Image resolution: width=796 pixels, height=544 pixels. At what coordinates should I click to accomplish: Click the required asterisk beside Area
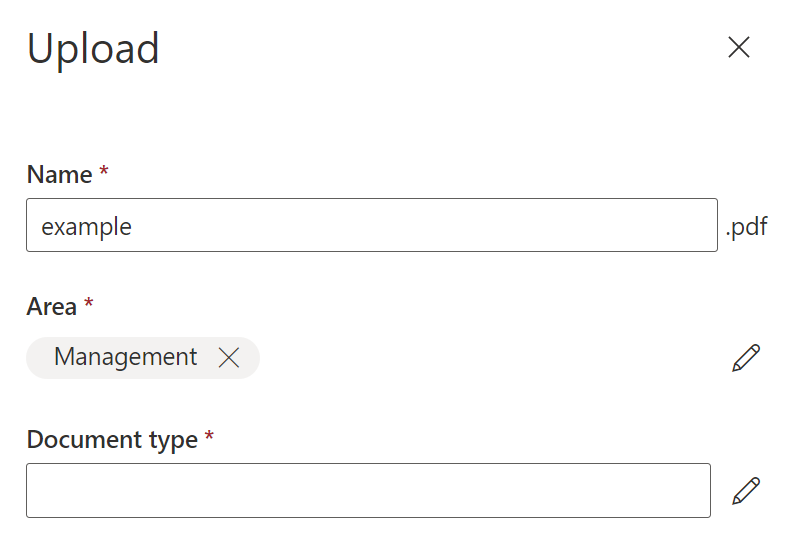click(x=89, y=305)
